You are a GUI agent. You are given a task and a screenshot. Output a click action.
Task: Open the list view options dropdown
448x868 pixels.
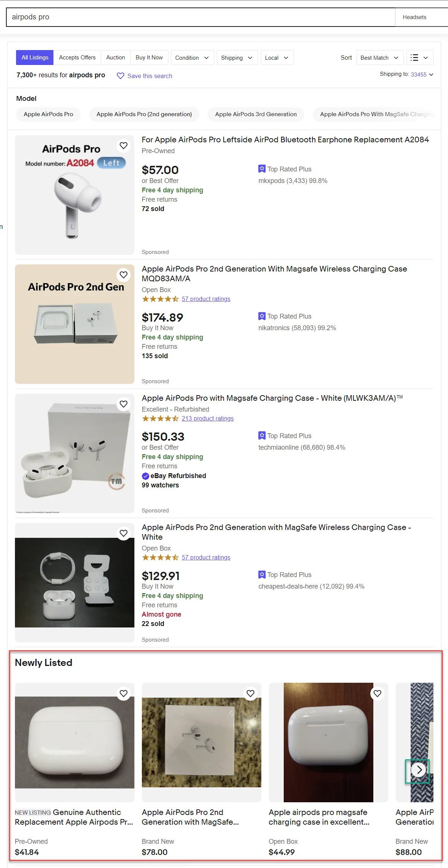click(420, 58)
